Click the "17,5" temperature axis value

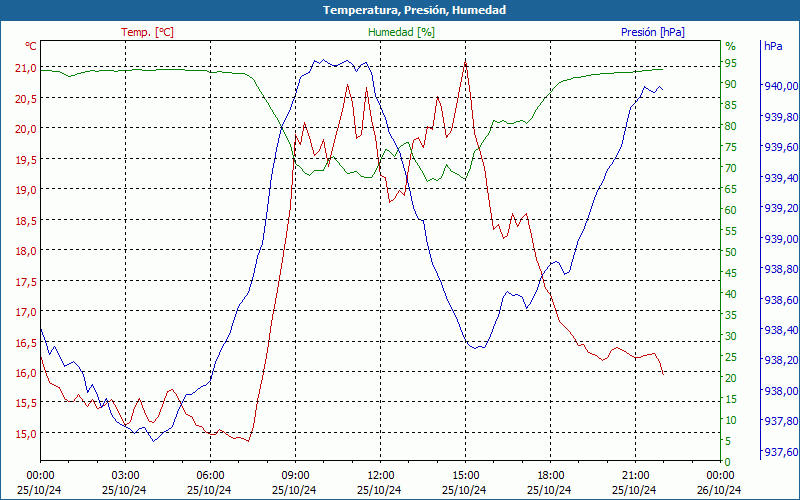[25, 281]
